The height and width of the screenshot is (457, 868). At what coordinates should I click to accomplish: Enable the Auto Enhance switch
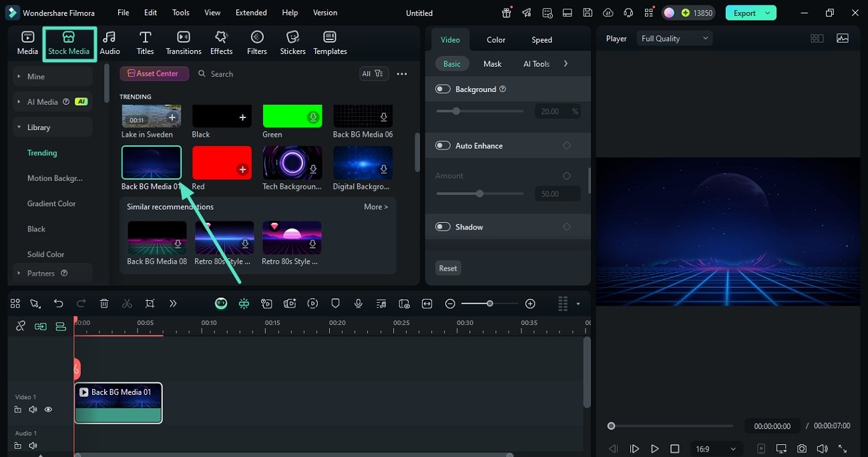click(x=443, y=145)
